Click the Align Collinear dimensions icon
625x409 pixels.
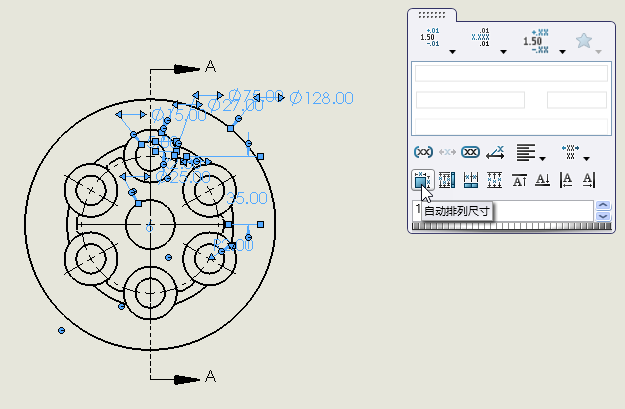tap(471, 180)
